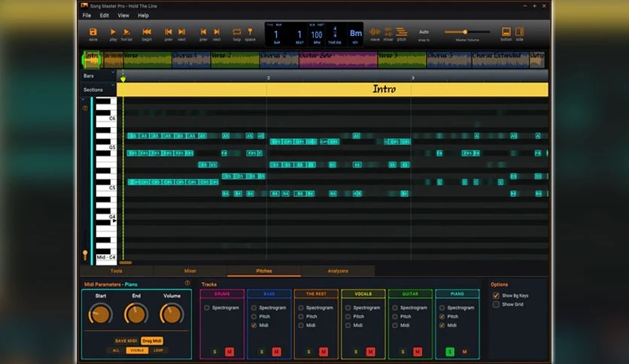Collapse the piano roll track chevron
This screenshot has height=364, width=629.
[x=84, y=99]
